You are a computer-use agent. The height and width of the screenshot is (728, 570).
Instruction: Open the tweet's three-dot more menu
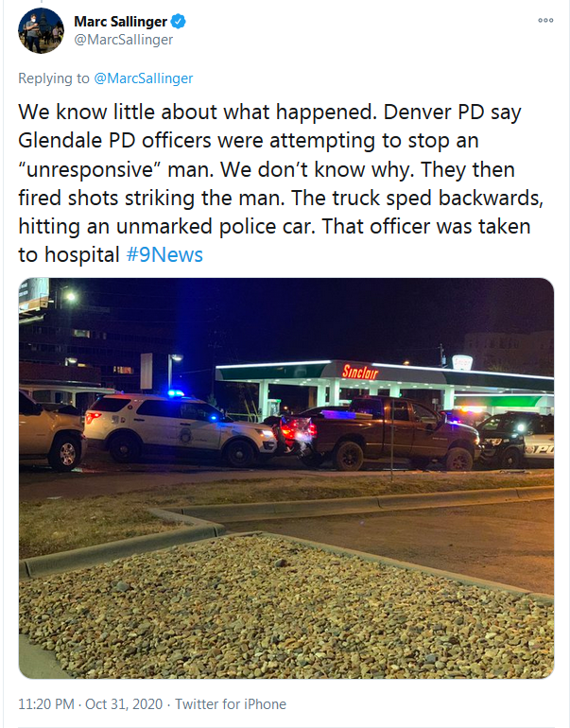pyautogui.click(x=545, y=21)
